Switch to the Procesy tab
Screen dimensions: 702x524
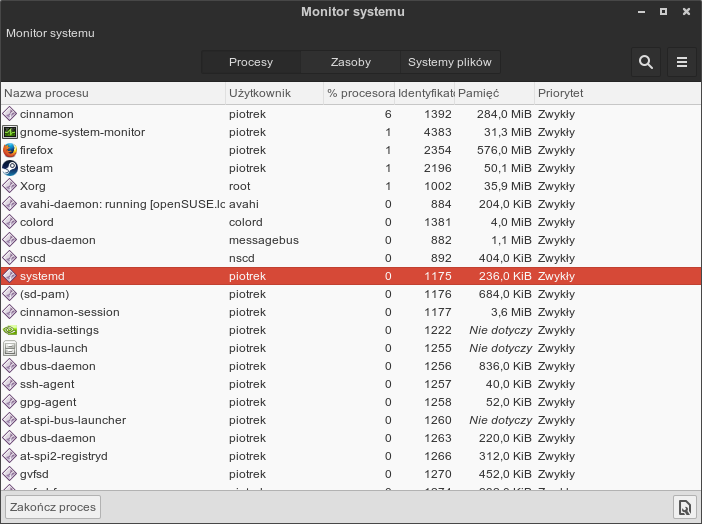coord(251,62)
